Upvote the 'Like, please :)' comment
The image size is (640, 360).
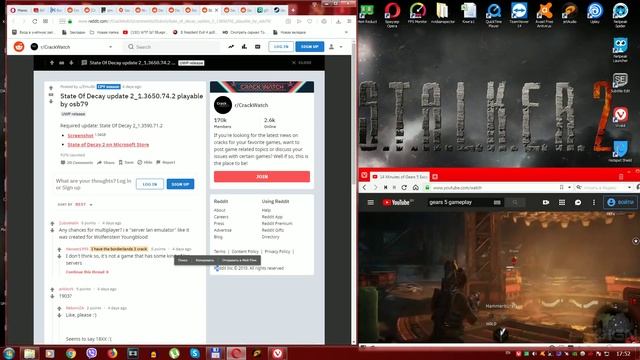[59, 309]
